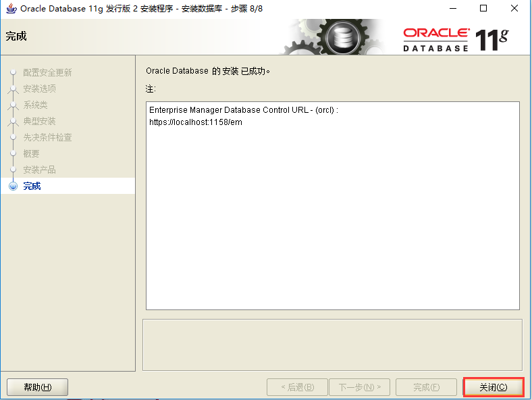Click the database gear logo in the header
Image resolution: width=532 pixels, height=400 pixels.
click(x=343, y=37)
